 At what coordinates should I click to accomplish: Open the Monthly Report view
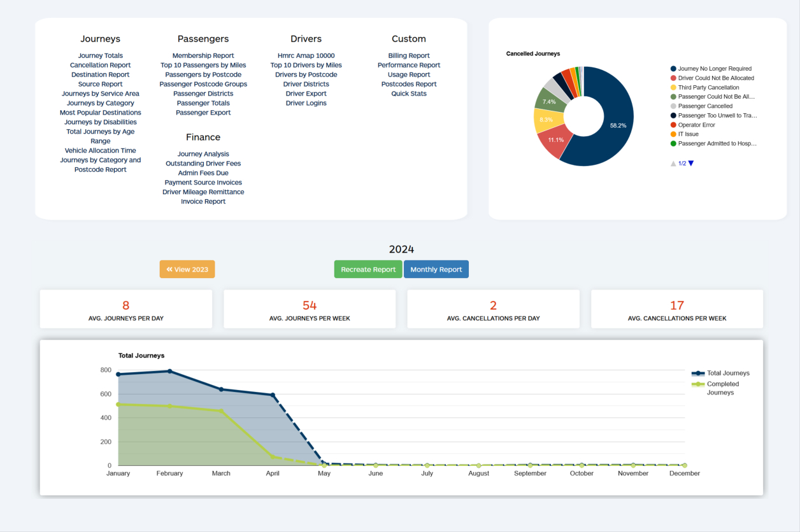(436, 269)
